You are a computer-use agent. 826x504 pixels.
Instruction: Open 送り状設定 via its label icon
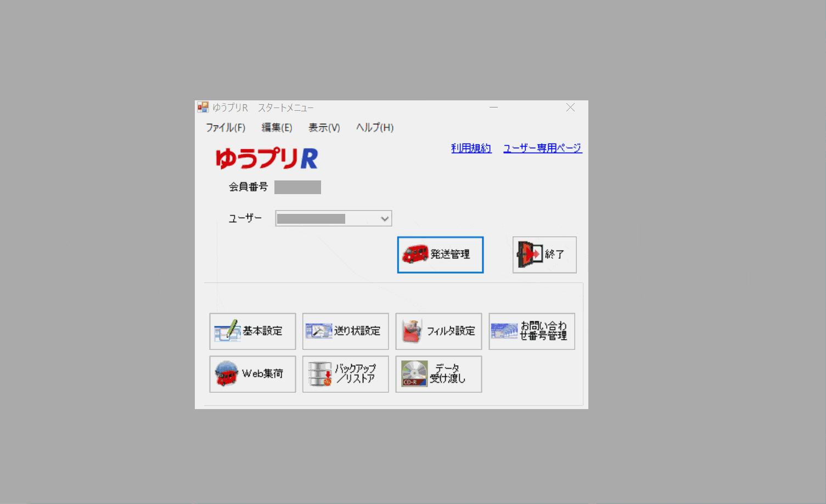(318, 331)
